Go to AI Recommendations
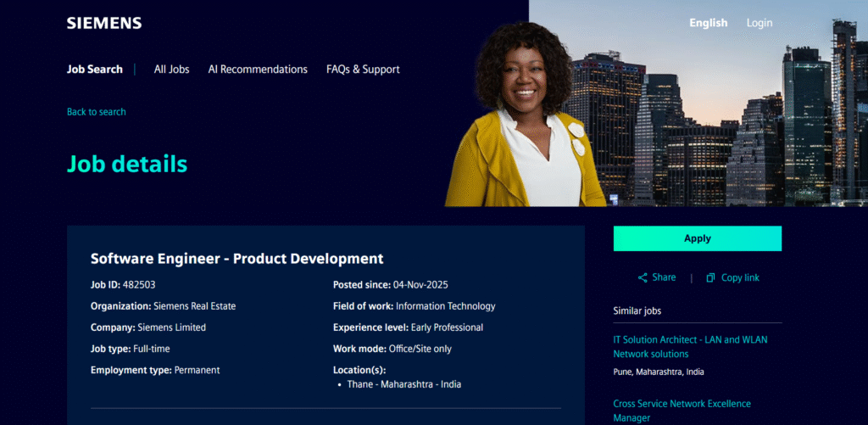 (258, 70)
